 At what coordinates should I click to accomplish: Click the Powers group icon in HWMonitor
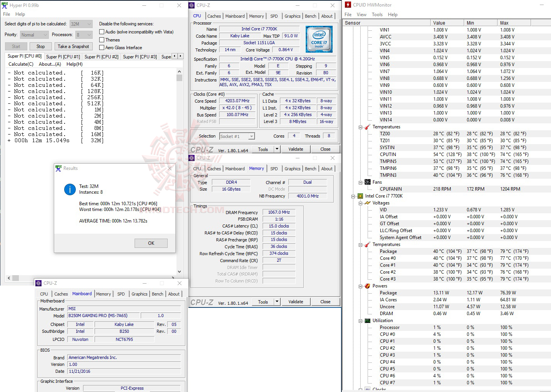pos(367,286)
